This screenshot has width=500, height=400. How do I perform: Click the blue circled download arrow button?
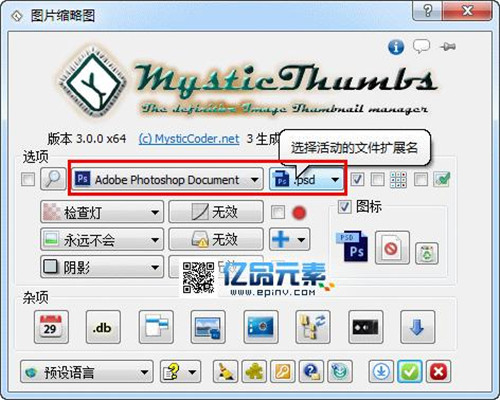[381, 371]
